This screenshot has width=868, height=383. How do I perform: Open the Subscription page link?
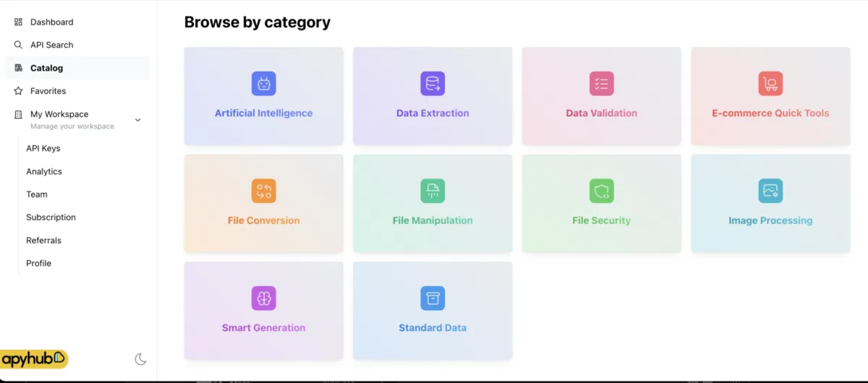tap(51, 218)
